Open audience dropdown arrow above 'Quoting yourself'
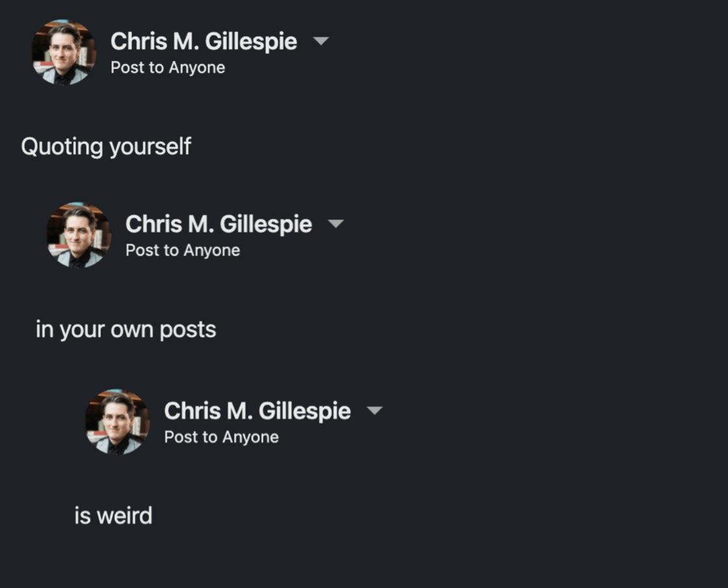 (x=321, y=42)
